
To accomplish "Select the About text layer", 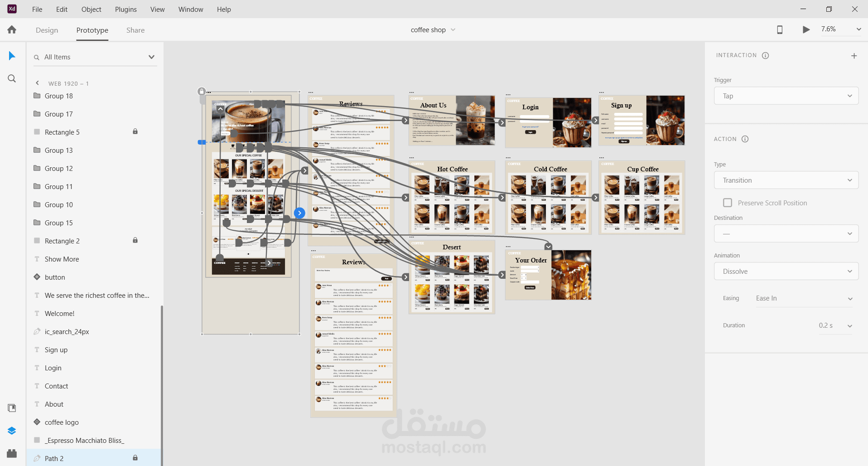I will pos(93,404).
